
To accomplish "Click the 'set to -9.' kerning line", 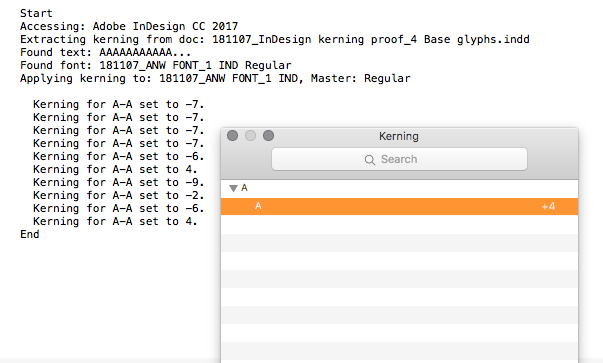I will pos(118,182).
